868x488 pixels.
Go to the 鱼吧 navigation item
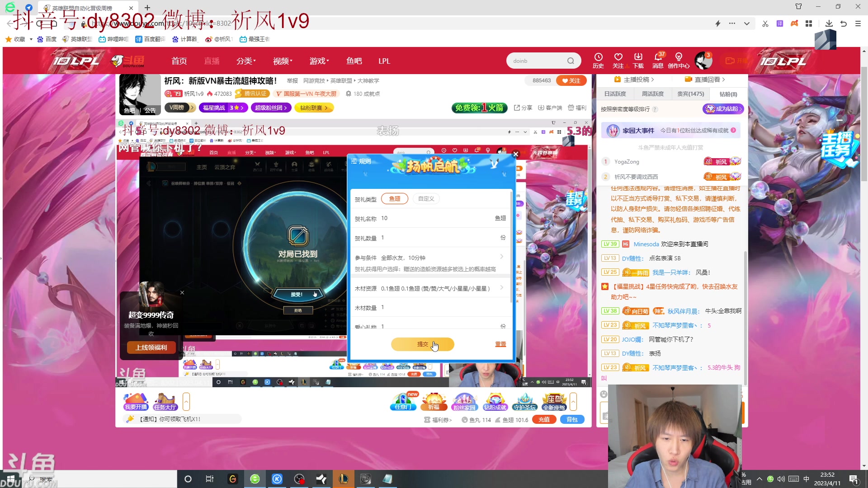click(354, 61)
